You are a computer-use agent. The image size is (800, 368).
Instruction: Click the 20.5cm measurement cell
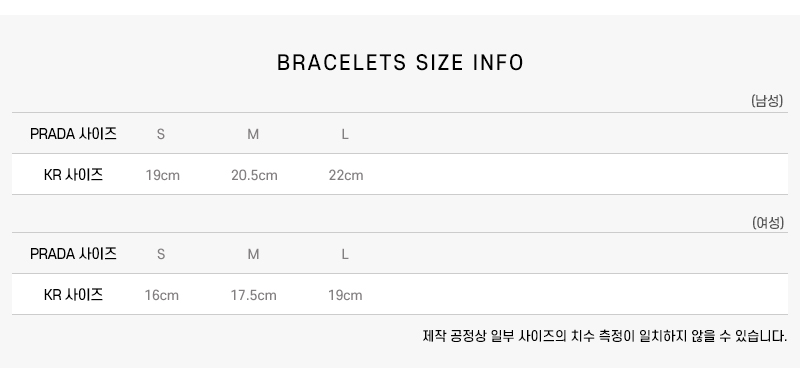(x=254, y=175)
